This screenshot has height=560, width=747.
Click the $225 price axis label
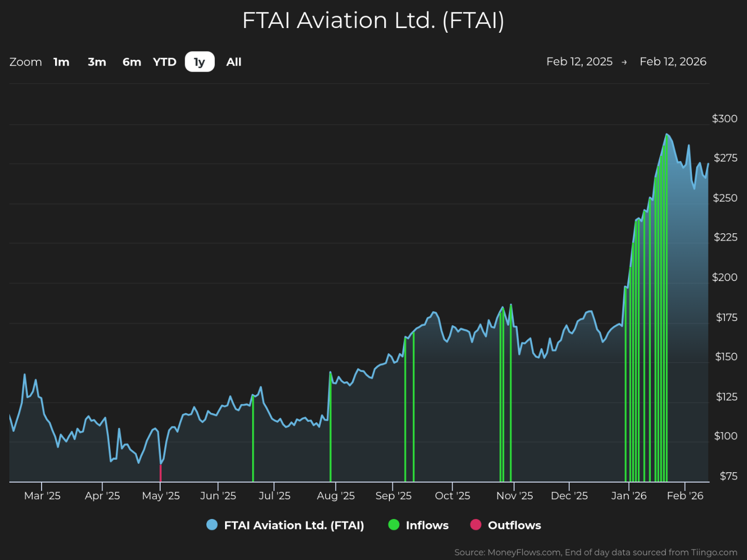pos(725,237)
